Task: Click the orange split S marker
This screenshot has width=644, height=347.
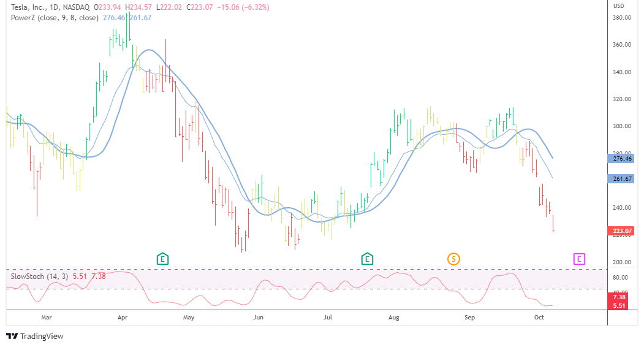Action: 453,259
